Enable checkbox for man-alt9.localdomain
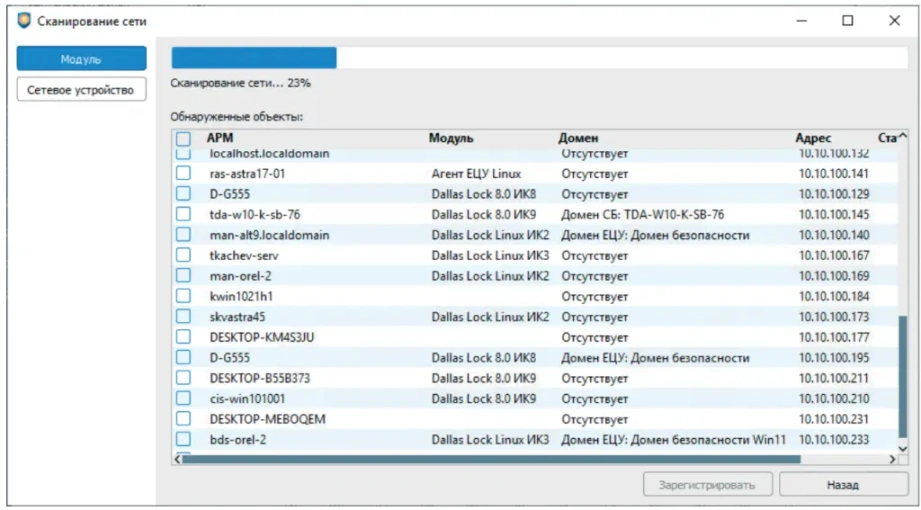This screenshot has height=510, width=921. (183, 234)
